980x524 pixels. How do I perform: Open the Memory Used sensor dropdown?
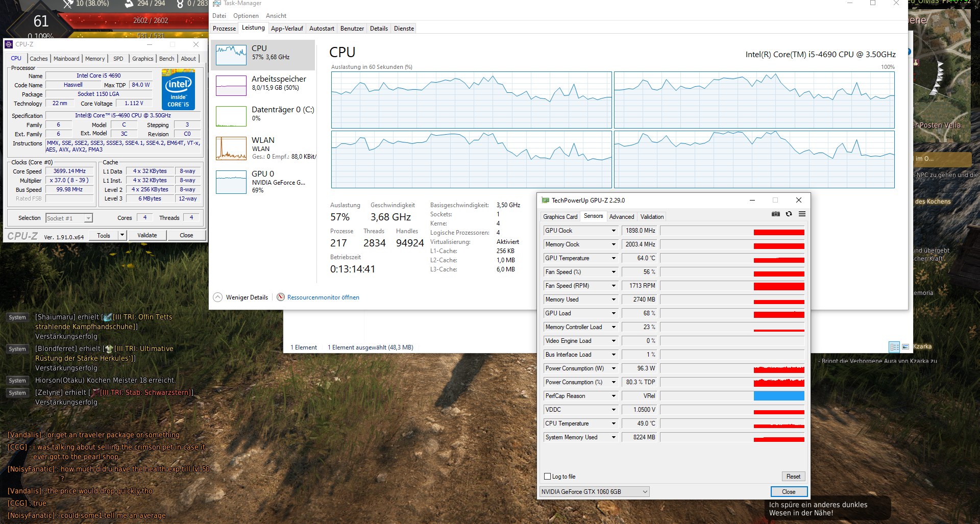click(614, 300)
